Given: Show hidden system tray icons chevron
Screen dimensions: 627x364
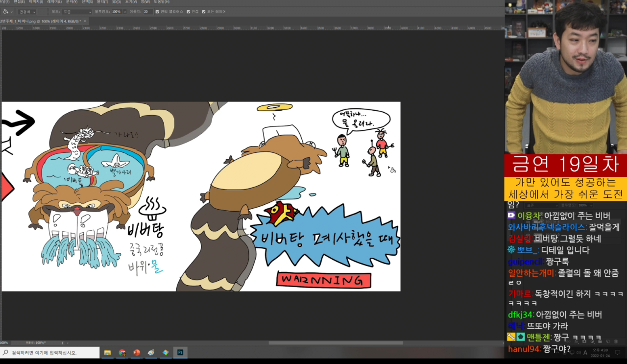Looking at the screenshot, I should pyautogui.click(x=557, y=353).
